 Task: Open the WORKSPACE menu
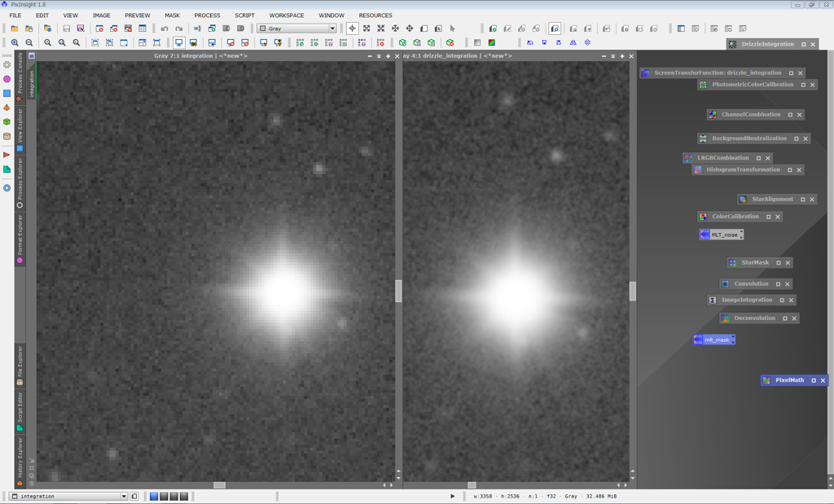tap(287, 15)
